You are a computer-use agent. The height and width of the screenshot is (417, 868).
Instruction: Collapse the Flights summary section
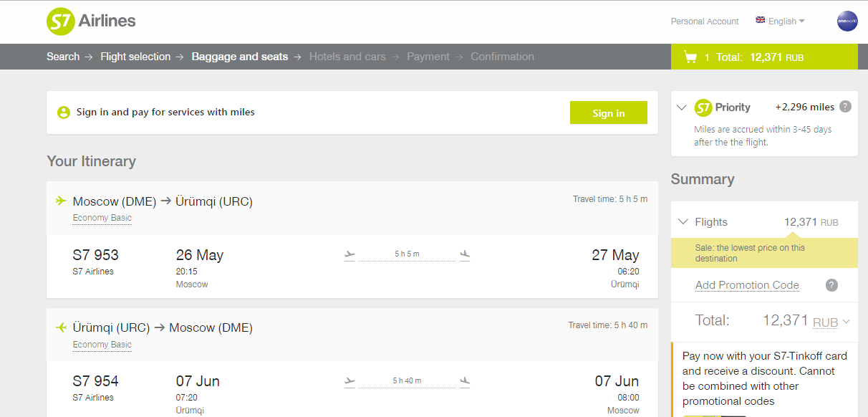683,222
